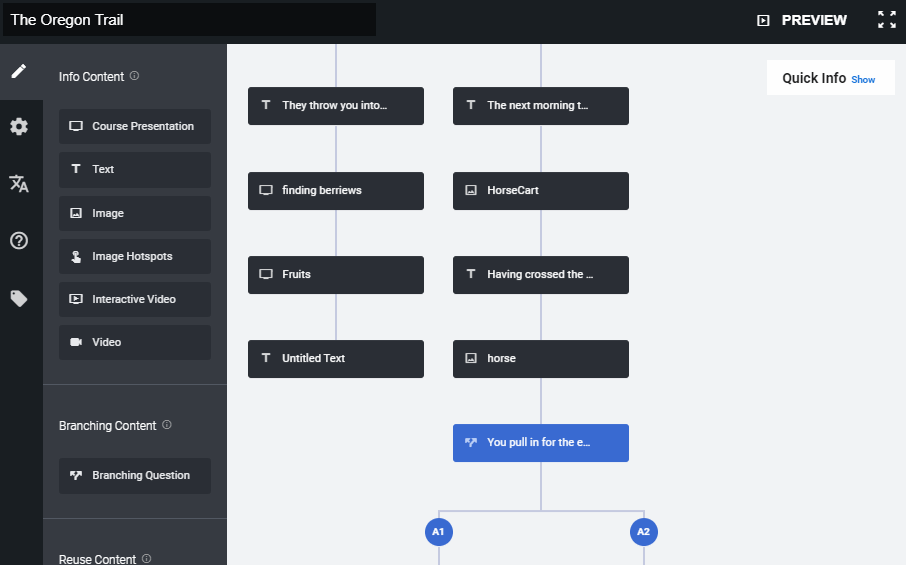The width and height of the screenshot is (906, 565).
Task: Click the Info Content heading
Action: pyautogui.click(x=91, y=77)
